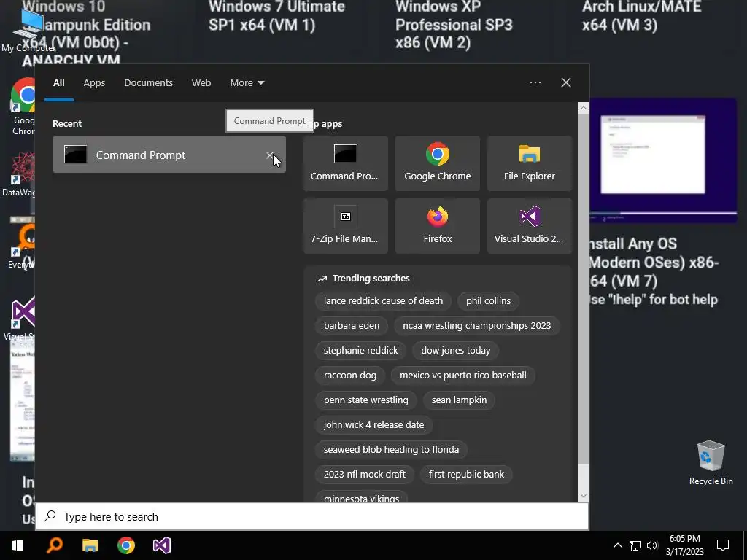Open the VM 7 preview thumbnail in background

[x=663, y=160]
